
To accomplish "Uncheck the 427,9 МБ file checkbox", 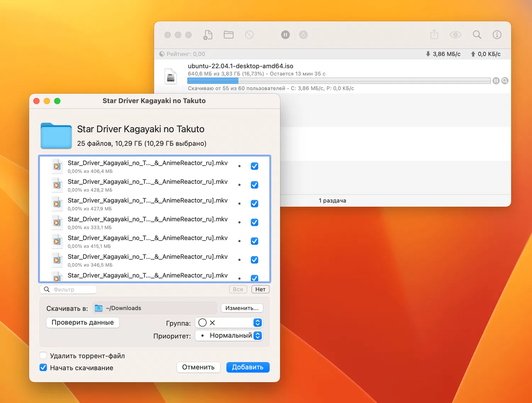I will pos(255,204).
